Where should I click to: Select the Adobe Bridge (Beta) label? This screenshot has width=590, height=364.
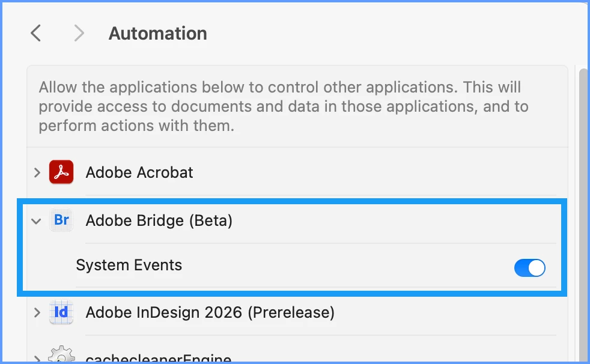[159, 220]
